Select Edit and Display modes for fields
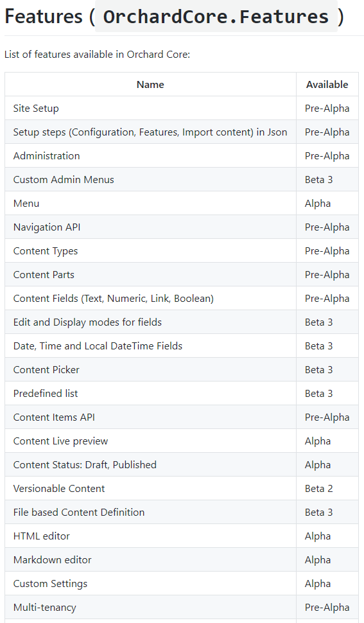This screenshot has width=364, height=623. [x=87, y=322]
